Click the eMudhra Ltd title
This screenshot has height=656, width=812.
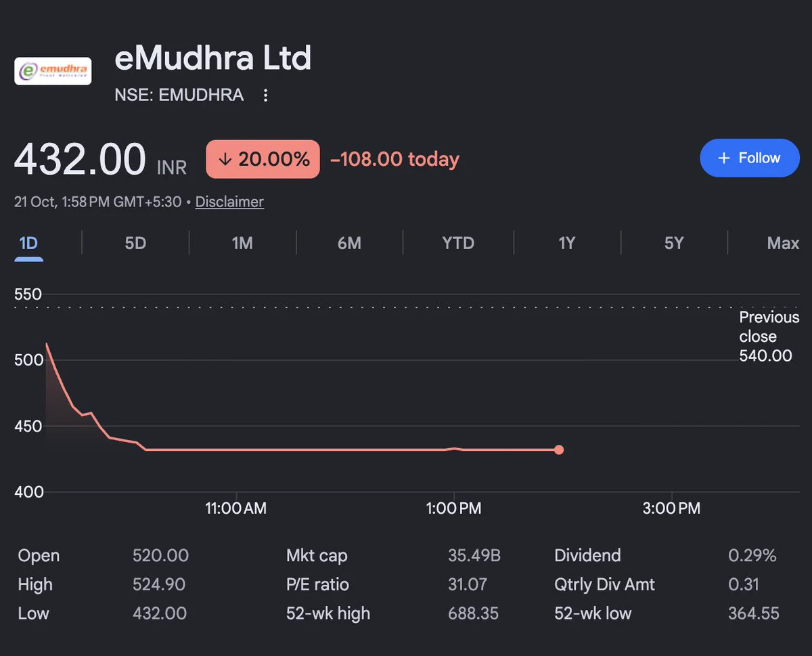click(213, 59)
